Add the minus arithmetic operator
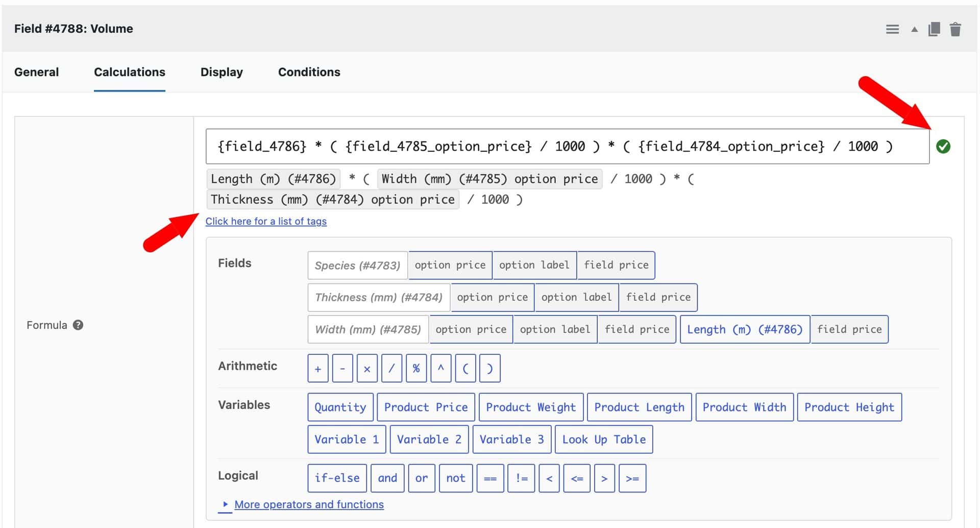This screenshot has width=980, height=528. [x=342, y=368]
